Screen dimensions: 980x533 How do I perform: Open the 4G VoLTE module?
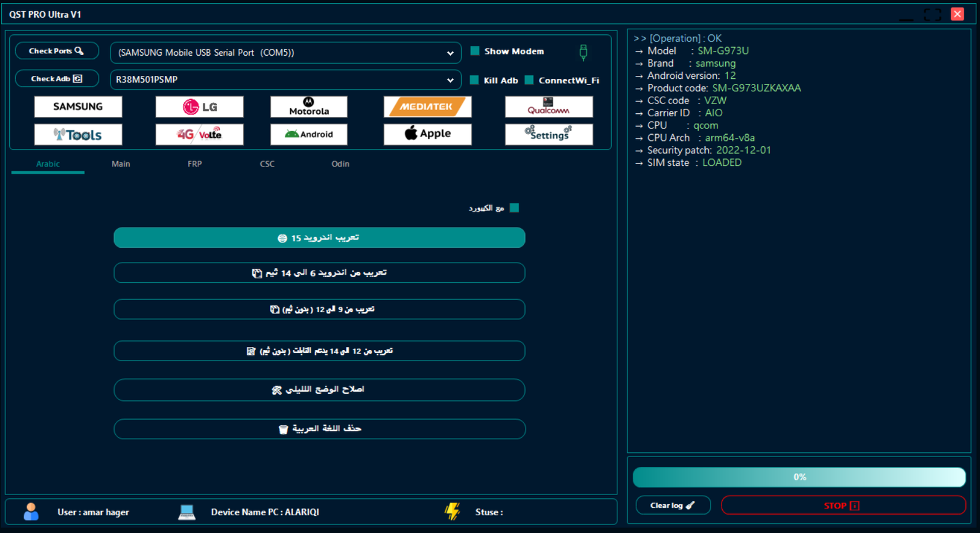pyautogui.click(x=199, y=135)
